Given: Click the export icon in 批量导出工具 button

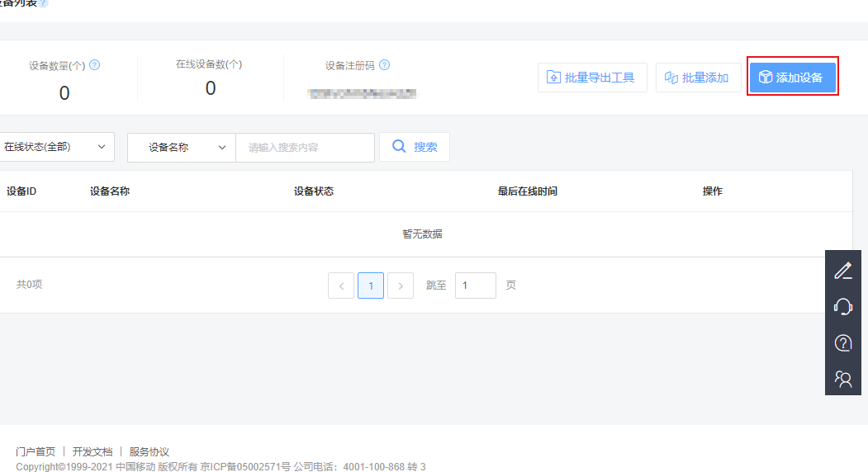Looking at the screenshot, I should (x=553, y=77).
